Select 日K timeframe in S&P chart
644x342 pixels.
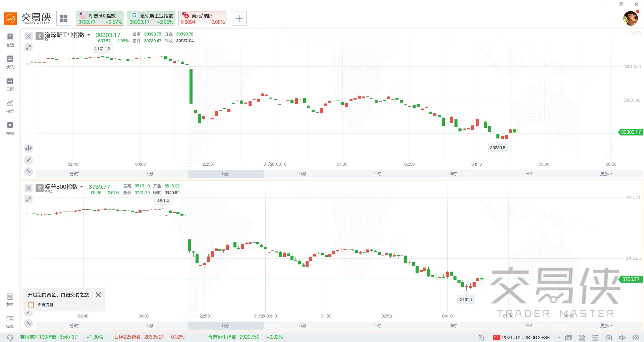click(x=529, y=326)
